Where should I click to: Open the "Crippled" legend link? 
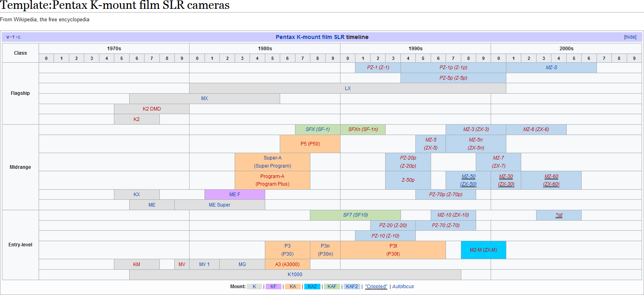coord(376,287)
